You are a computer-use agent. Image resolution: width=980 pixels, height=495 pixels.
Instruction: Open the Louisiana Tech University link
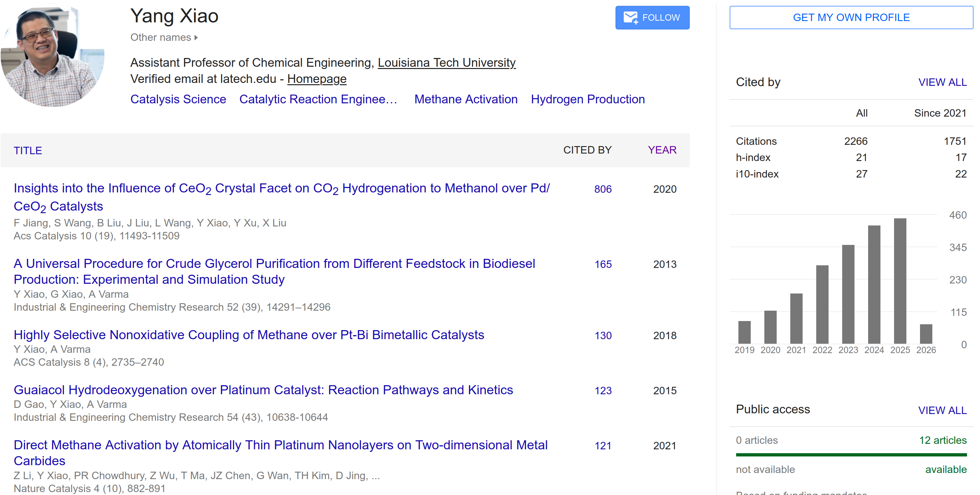click(446, 63)
